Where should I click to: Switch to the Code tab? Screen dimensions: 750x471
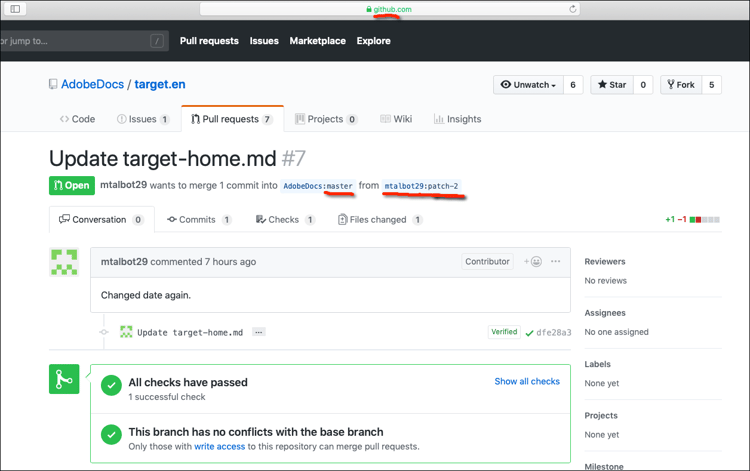pos(77,119)
